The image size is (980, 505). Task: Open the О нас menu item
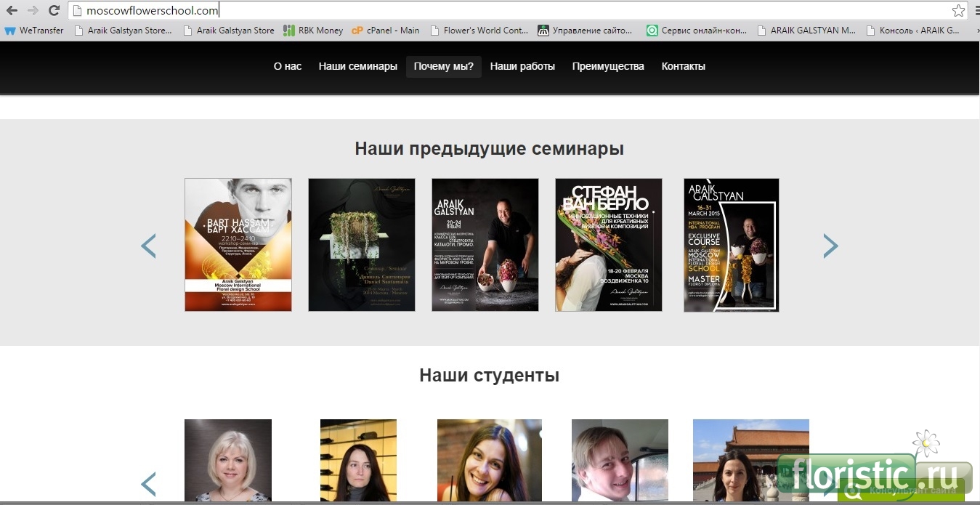tap(288, 66)
